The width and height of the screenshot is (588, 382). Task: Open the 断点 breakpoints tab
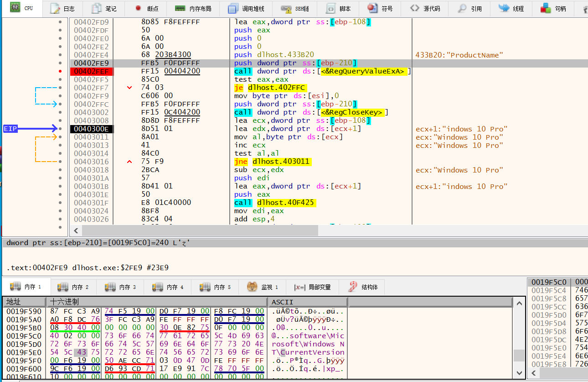[146, 8]
